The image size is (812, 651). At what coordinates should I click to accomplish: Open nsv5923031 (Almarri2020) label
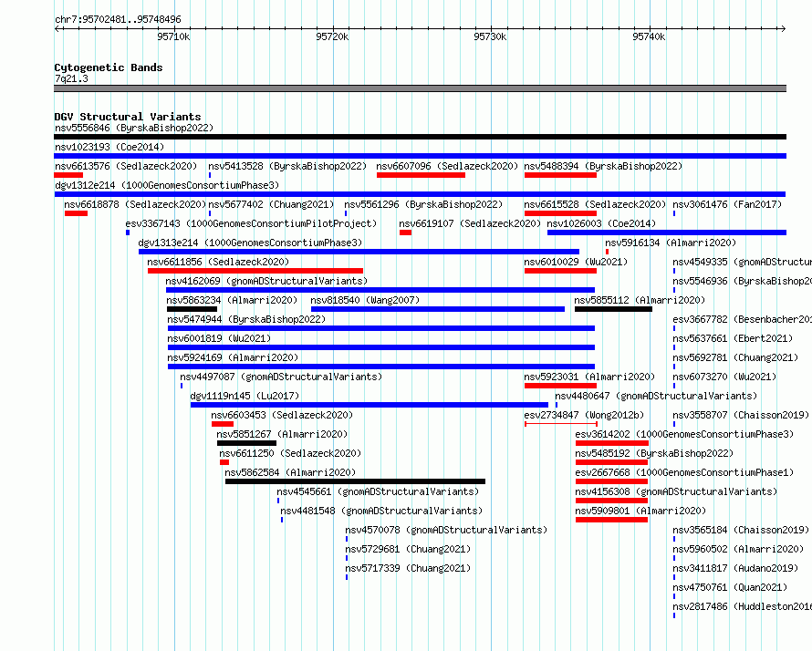click(x=589, y=377)
